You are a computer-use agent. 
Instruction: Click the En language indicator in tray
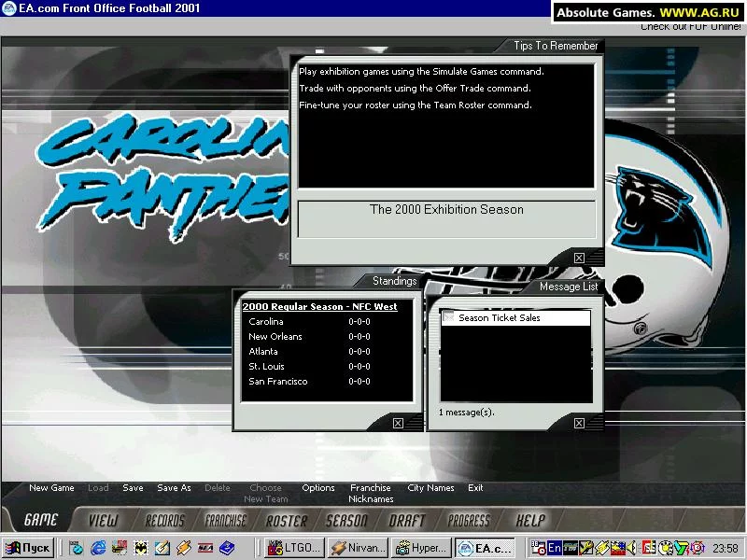[x=554, y=548]
